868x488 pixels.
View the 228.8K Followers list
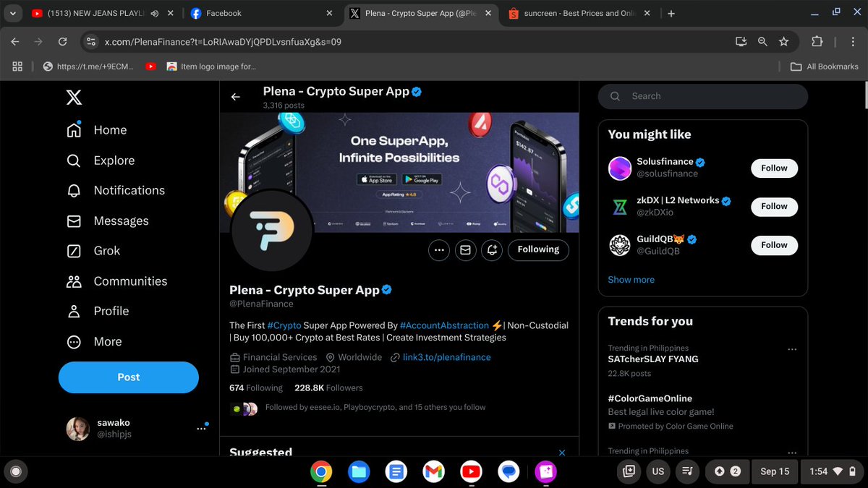[x=328, y=388]
